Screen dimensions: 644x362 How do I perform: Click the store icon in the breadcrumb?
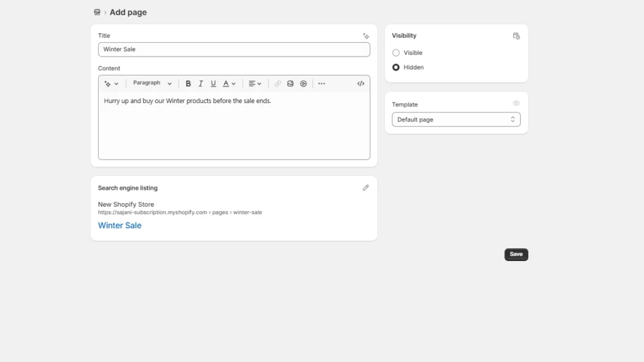point(96,12)
